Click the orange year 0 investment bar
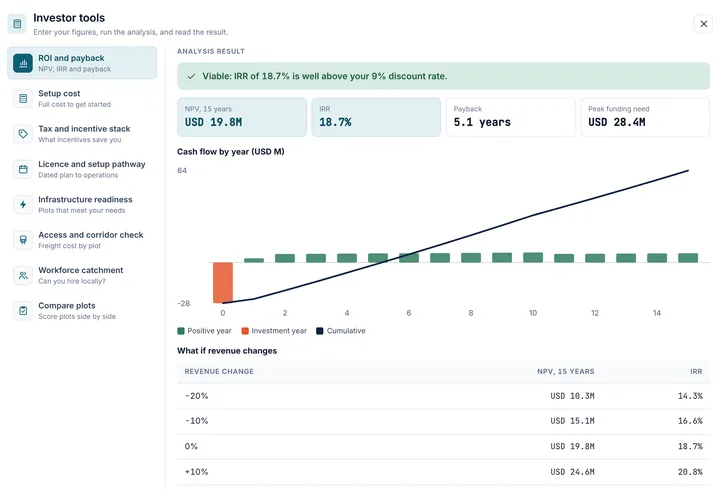This screenshot has height=495, width=720. 223,282
